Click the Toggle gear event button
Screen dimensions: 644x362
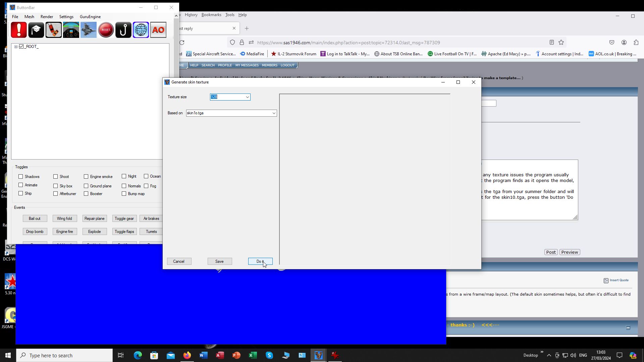click(x=124, y=219)
